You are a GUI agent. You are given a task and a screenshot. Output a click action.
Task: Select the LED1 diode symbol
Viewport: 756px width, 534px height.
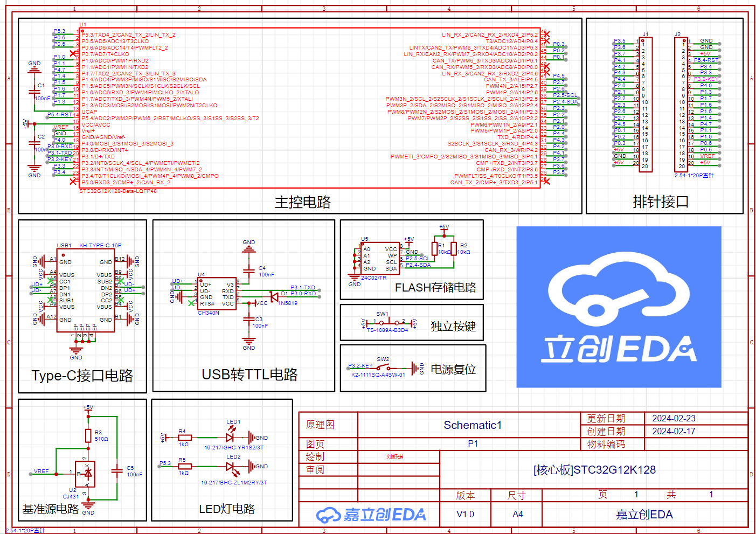(230, 438)
